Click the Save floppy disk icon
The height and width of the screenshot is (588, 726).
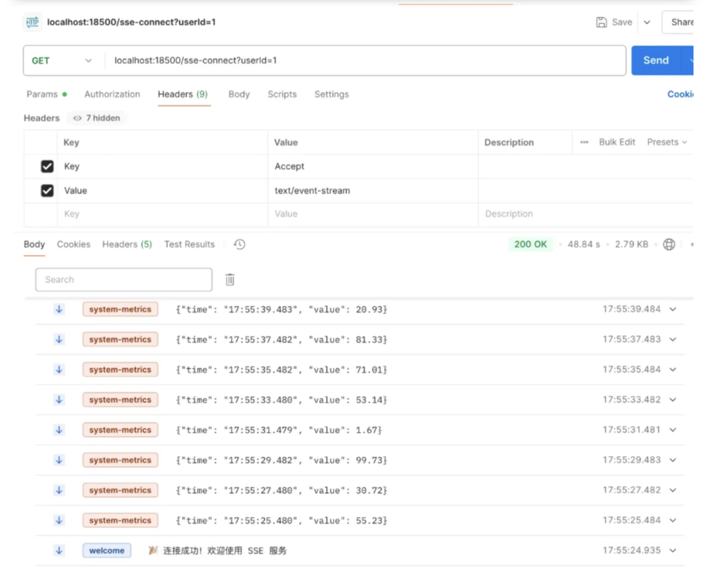[x=601, y=22]
